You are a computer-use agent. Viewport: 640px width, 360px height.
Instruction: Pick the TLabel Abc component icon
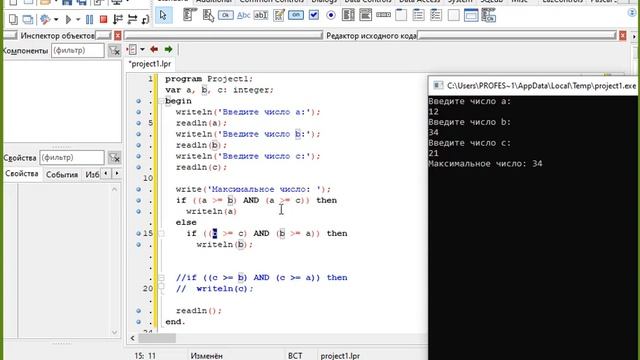tap(243, 16)
